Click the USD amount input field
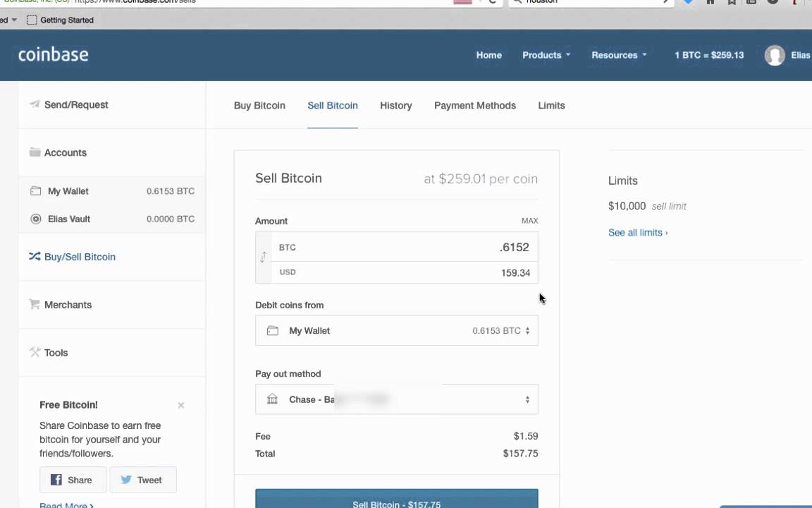The width and height of the screenshot is (812, 508). tap(405, 272)
